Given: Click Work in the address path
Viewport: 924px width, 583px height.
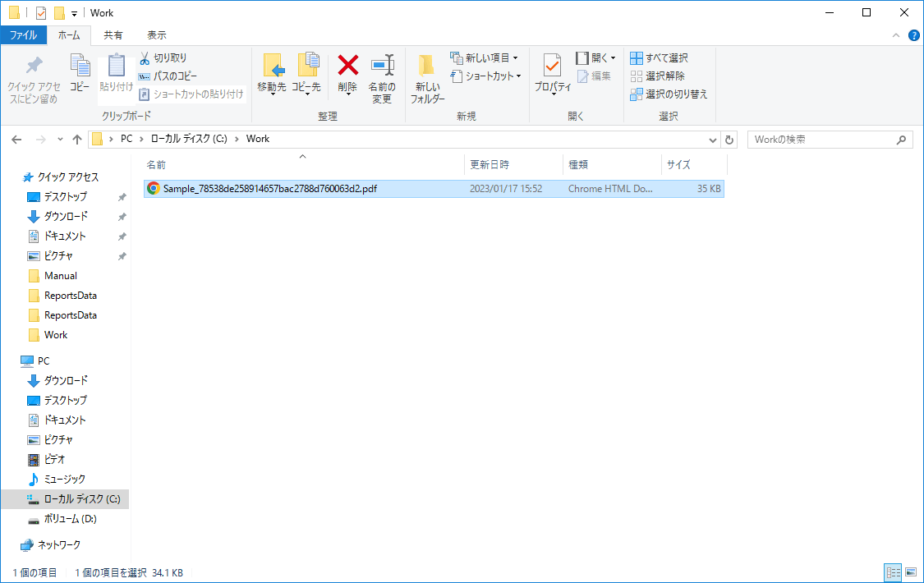Looking at the screenshot, I should click(x=258, y=139).
